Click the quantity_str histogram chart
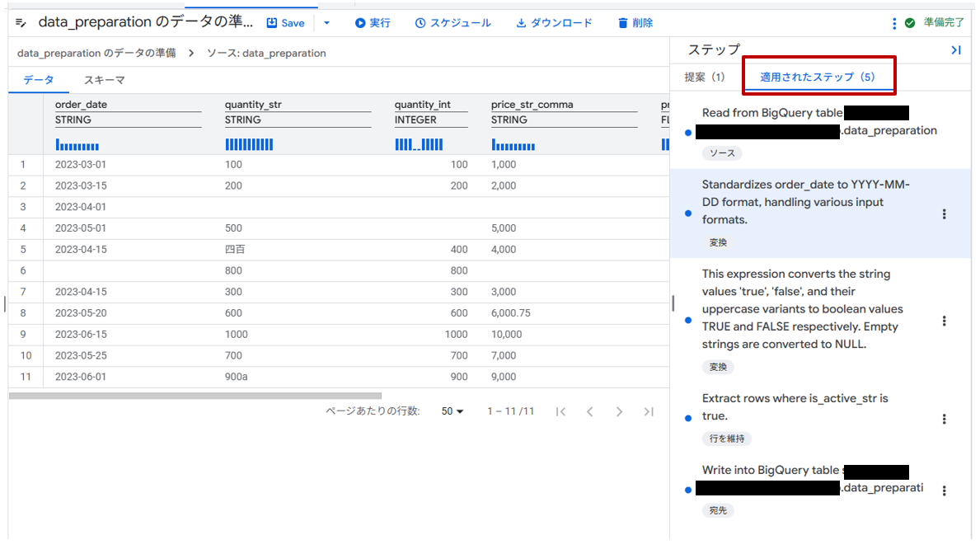 249,145
